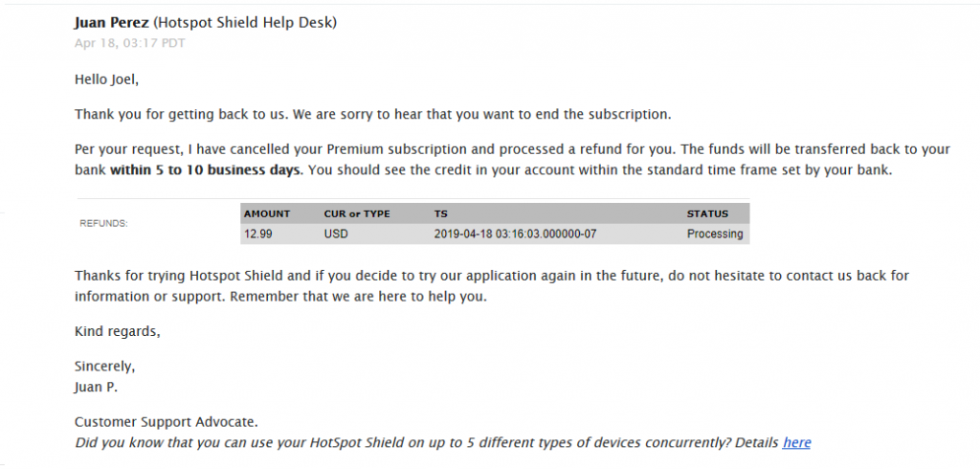Click the 'Kind regards,' line
Viewport: 980px width, 469px height.
(118, 332)
